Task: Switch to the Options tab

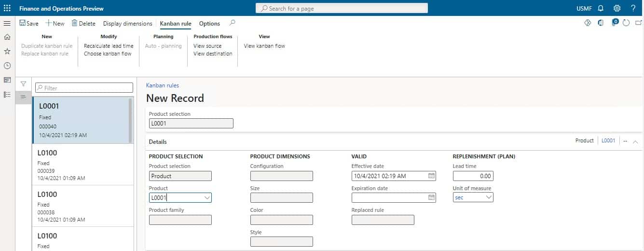Action: point(209,23)
